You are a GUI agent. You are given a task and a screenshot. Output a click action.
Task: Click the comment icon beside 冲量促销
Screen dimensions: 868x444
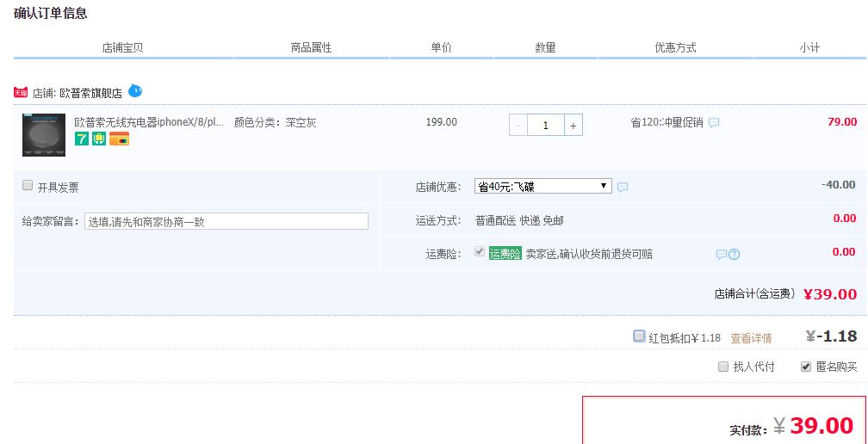click(714, 123)
